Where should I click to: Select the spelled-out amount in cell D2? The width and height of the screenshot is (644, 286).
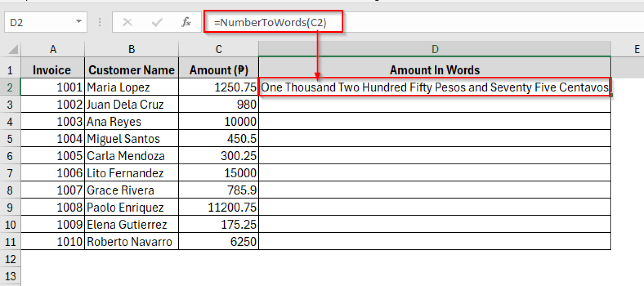coord(434,87)
